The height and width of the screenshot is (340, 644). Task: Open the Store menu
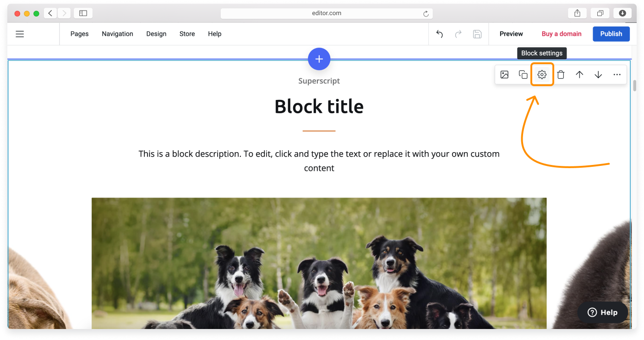(x=187, y=34)
